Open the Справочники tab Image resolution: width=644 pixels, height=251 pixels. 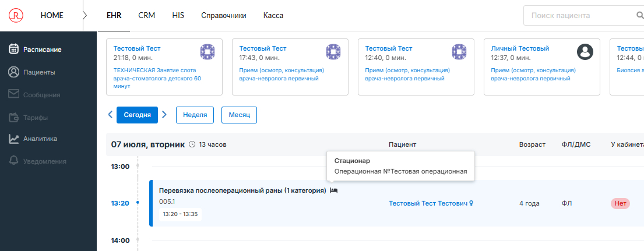[x=223, y=16]
